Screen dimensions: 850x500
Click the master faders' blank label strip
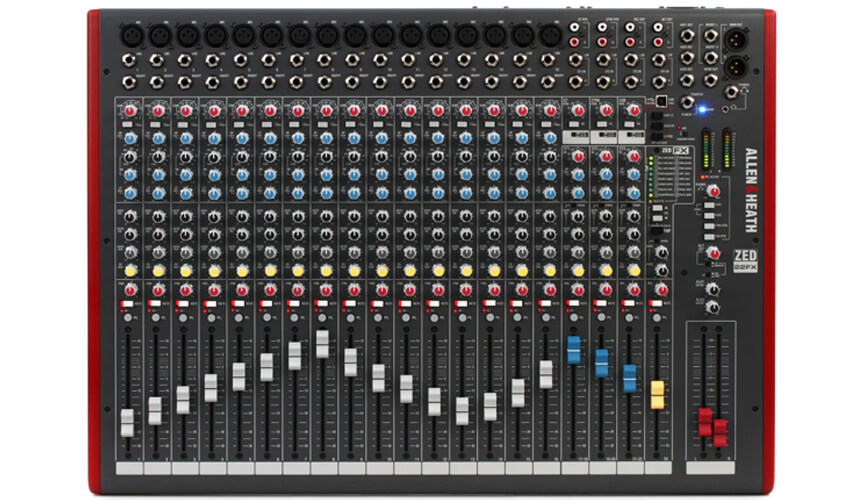point(710,468)
